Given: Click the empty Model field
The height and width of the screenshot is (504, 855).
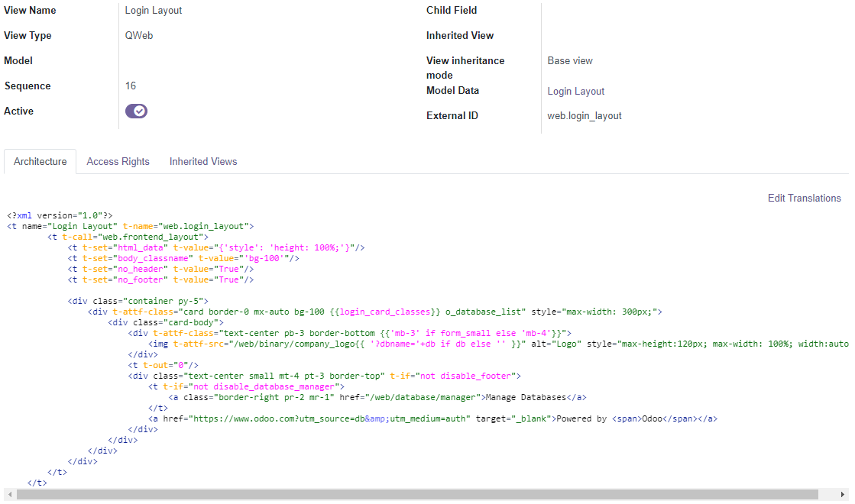Looking at the screenshot, I should coord(191,60).
